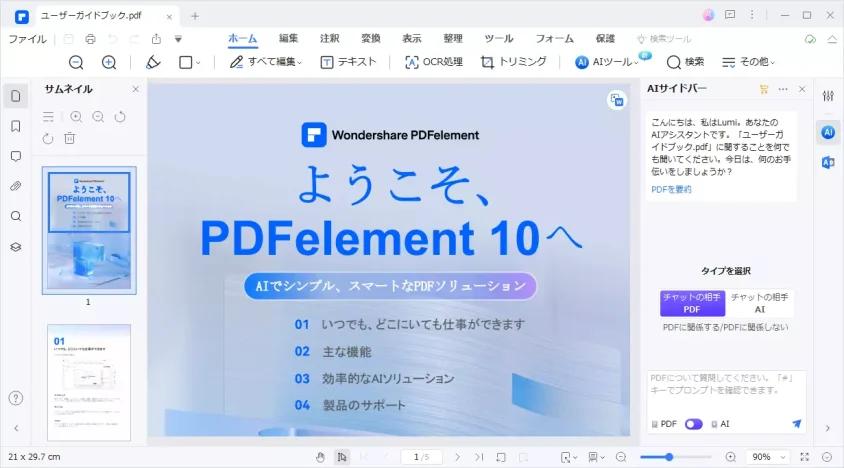Choose the トリミング crop tool
This screenshot has width=844, height=468.
[514, 62]
